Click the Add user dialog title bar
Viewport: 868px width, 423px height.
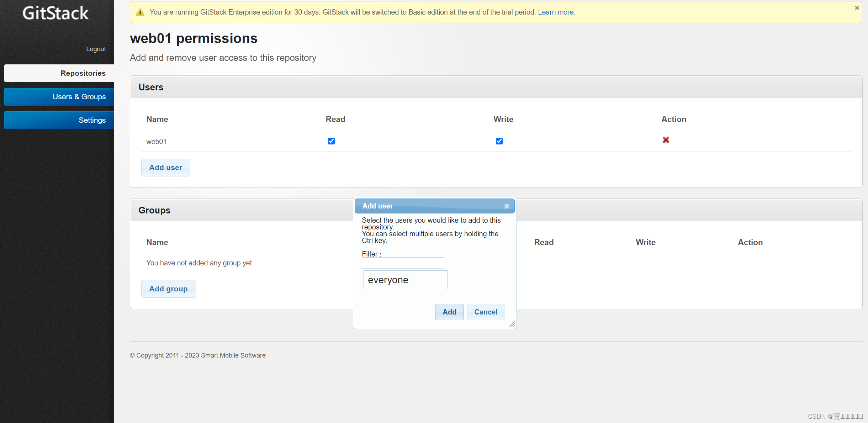(427, 206)
